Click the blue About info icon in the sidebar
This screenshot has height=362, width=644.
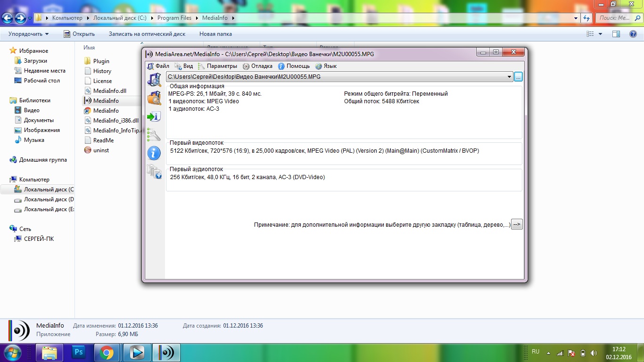click(154, 153)
